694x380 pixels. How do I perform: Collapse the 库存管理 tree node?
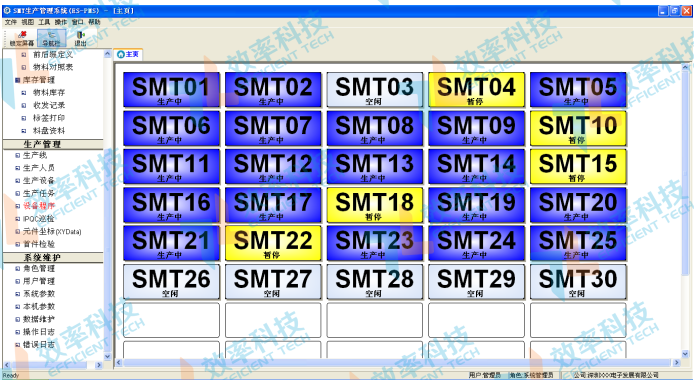(18, 80)
